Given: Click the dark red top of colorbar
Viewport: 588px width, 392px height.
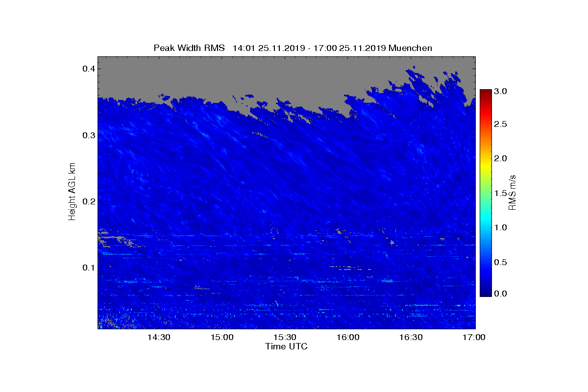Looking at the screenshot, I should click(486, 92).
